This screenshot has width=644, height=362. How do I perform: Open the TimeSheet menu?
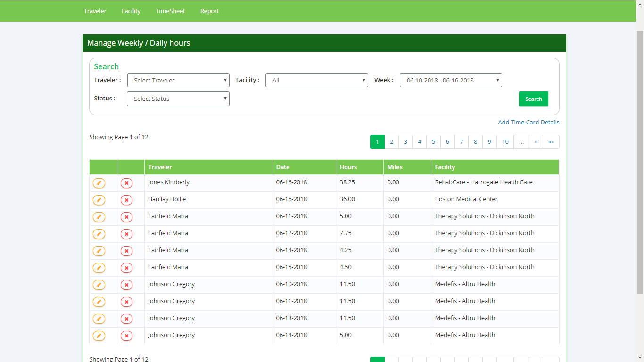pos(170,11)
